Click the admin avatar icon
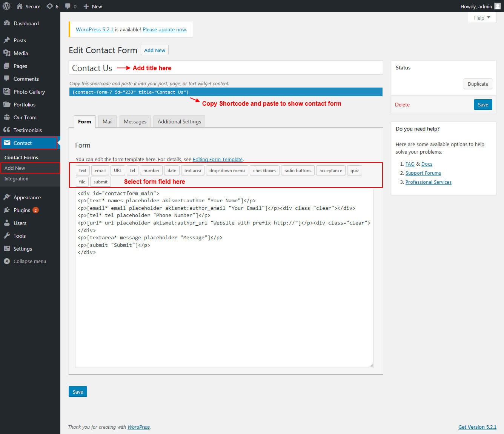This screenshot has height=434, width=504. pyautogui.click(x=498, y=6)
